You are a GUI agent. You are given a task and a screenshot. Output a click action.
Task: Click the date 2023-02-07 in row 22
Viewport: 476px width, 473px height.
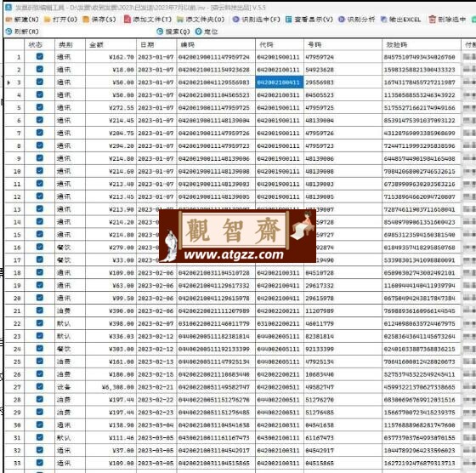(156, 324)
